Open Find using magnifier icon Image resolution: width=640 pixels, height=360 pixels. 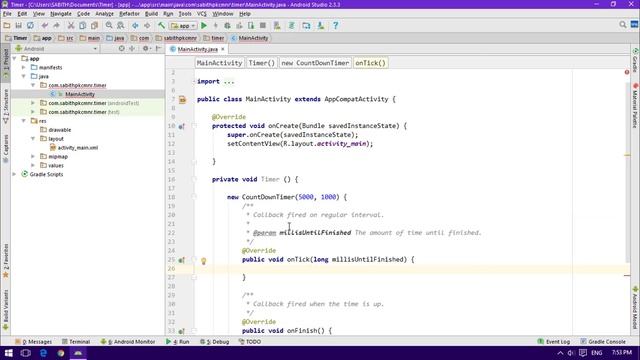(x=109, y=25)
